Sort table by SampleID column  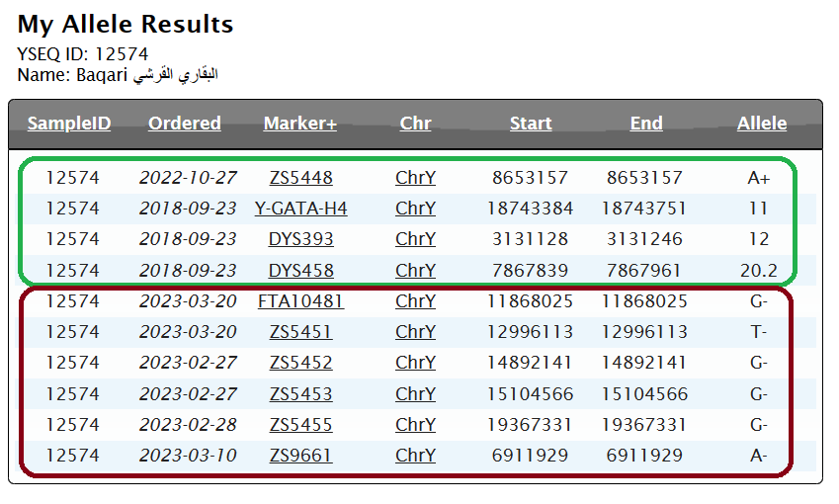point(69,124)
